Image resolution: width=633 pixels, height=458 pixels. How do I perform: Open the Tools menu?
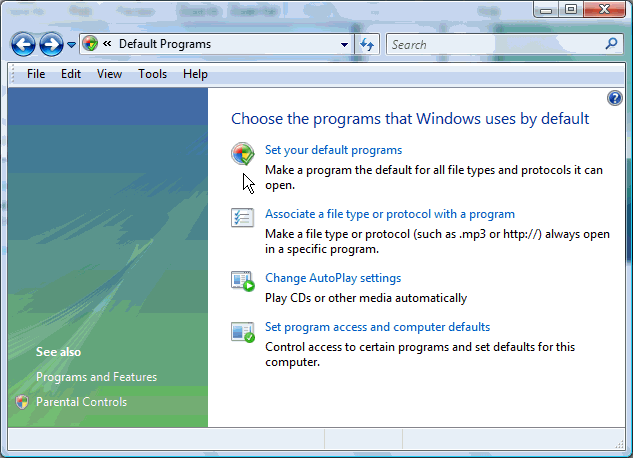coord(152,74)
